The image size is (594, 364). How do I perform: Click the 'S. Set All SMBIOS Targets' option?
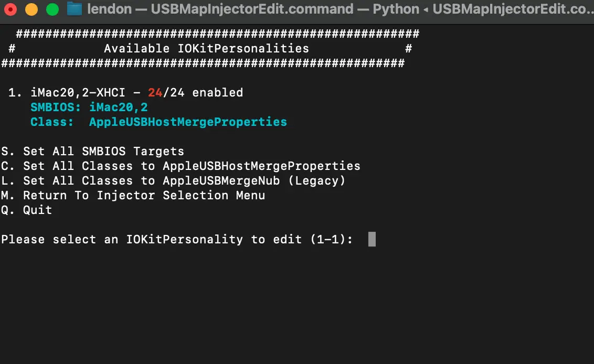click(92, 152)
